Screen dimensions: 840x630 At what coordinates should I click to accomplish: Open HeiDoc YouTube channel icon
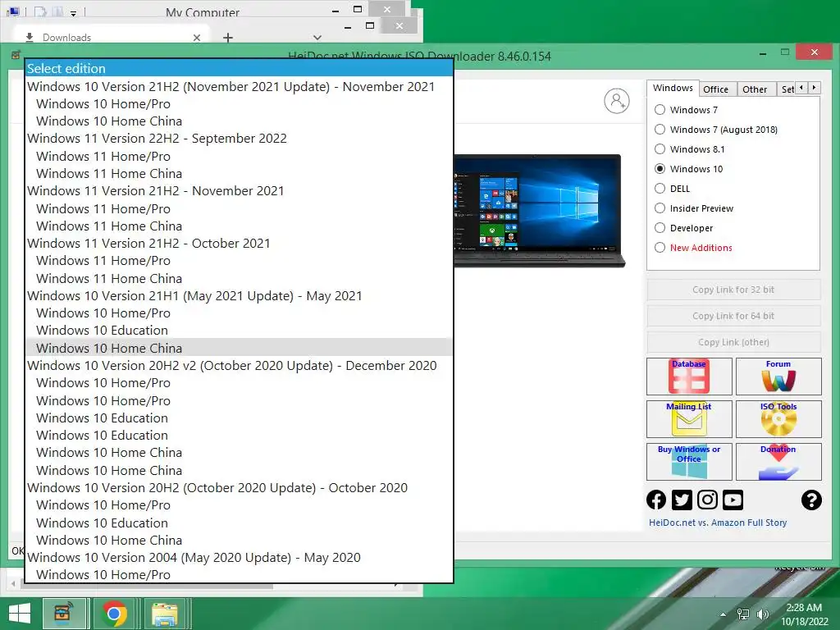click(x=733, y=500)
